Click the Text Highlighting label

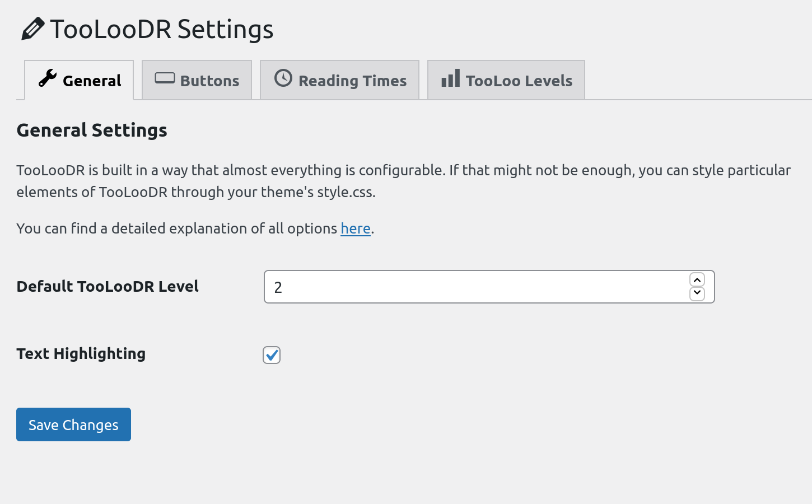81,354
